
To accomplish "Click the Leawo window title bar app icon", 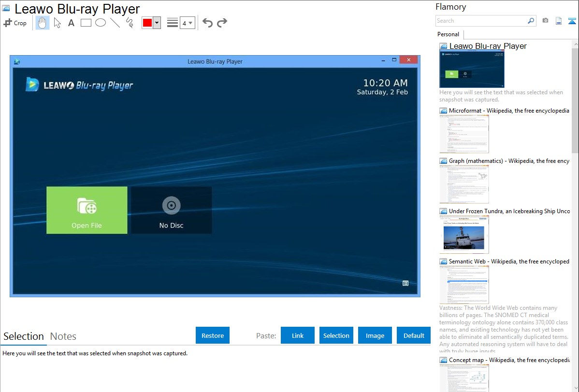I will click(x=17, y=61).
